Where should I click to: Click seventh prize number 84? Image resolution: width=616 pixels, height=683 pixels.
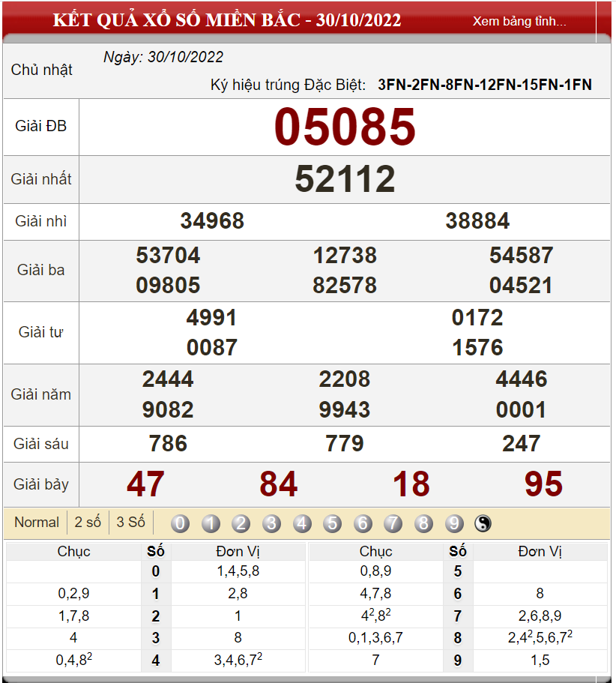click(x=279, y=484)
